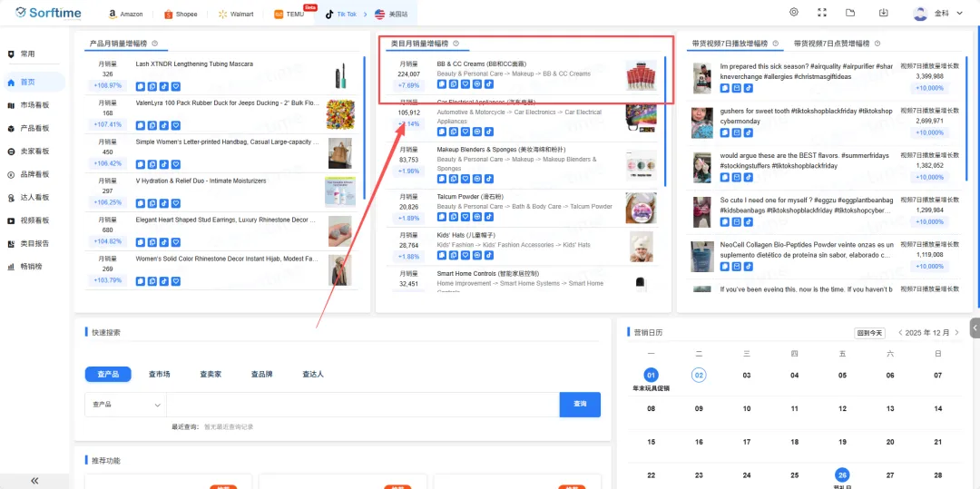The image size is (980, 489).
Task: Open 达人看板 in the sidebar
Action: tap(33, 198)
